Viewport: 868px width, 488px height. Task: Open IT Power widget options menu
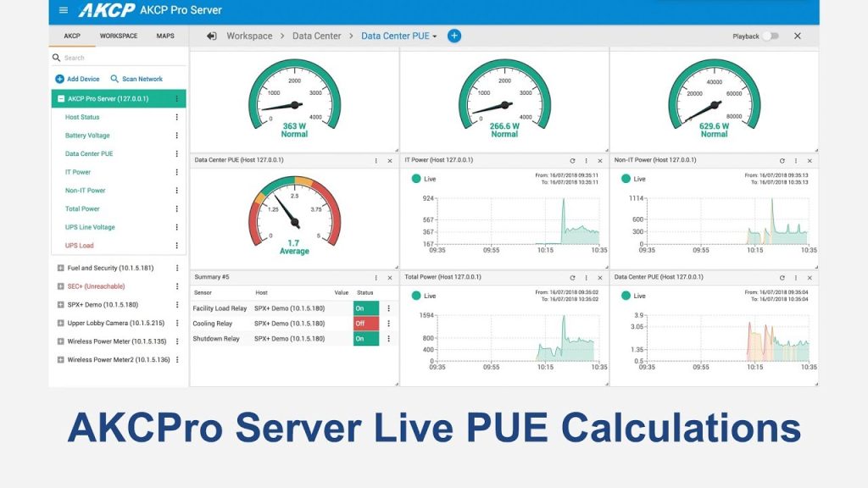(x=587, y=160)
